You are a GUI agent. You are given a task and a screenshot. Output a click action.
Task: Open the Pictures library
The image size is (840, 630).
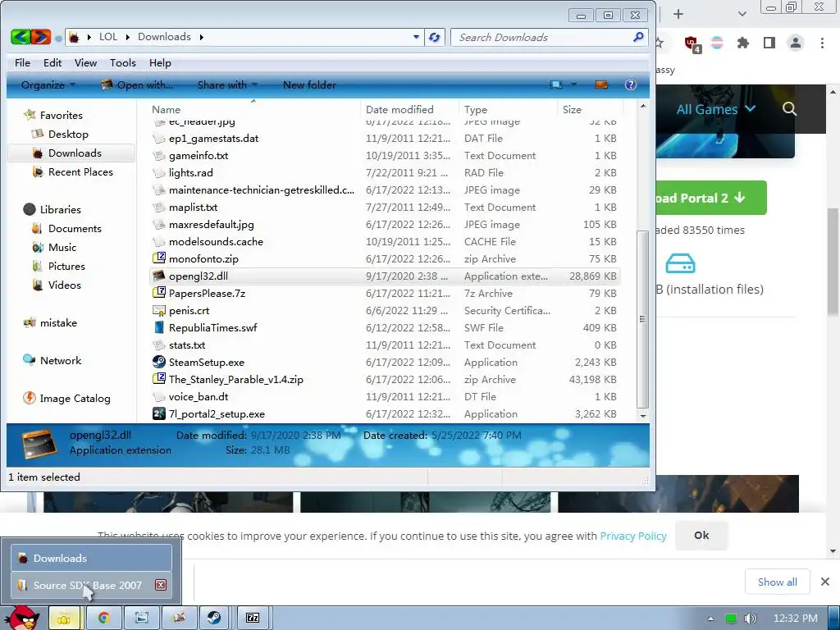pyautogui.click(x=66, y=267)
